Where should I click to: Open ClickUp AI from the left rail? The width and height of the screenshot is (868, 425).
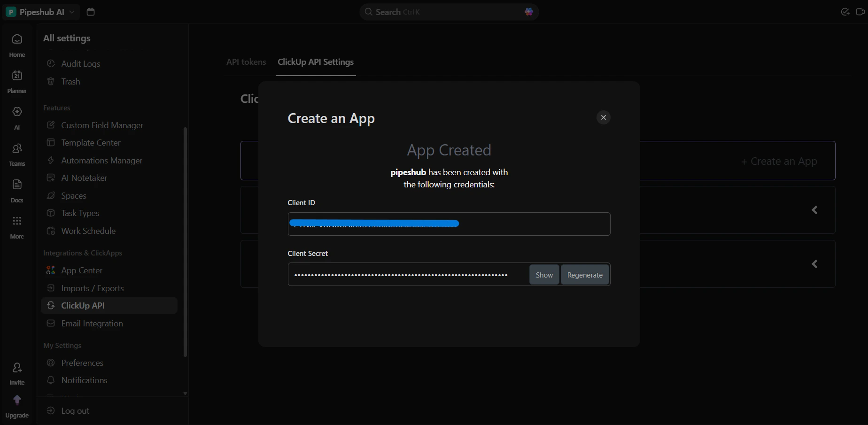[16, 116]
